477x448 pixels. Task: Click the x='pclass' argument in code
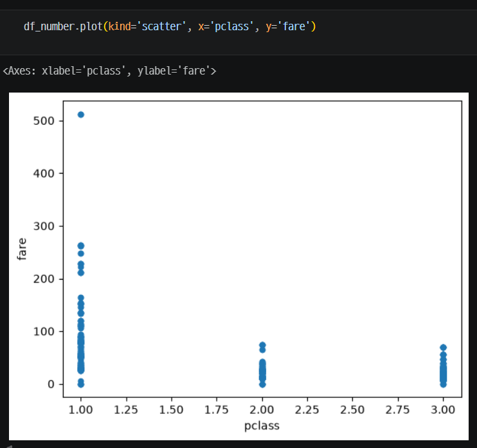[x=226, y=26]
